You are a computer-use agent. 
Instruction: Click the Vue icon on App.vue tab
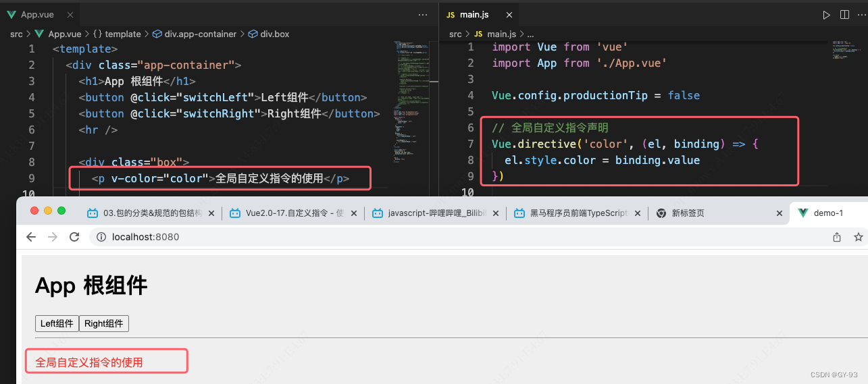tap(11, 14)
